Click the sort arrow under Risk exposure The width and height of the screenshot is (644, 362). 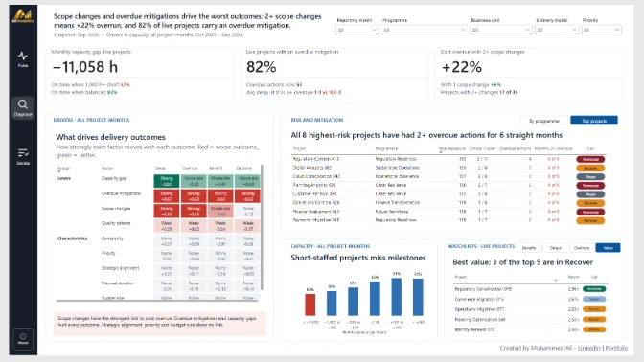pos(441,152)
